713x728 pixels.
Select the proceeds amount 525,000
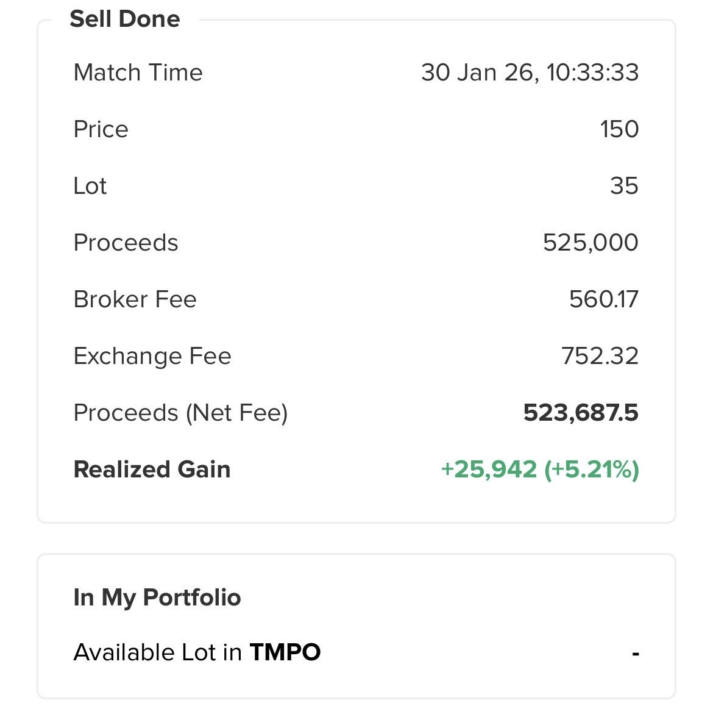click(x=590, y=243)
